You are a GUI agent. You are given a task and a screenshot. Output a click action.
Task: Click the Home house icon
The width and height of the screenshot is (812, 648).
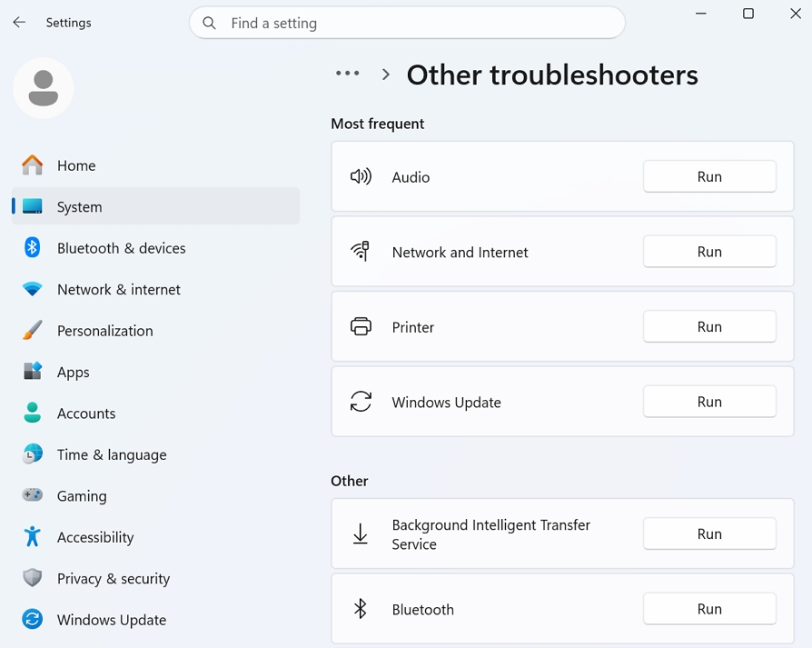(33, 165)
